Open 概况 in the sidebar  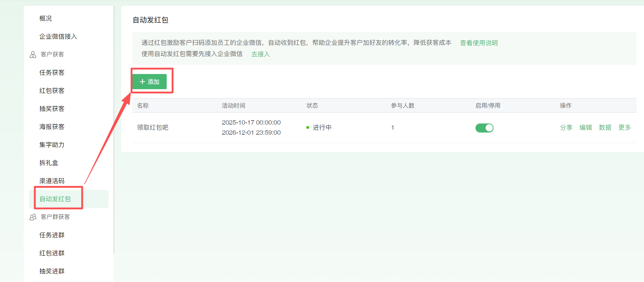click(x=46, y=18)
